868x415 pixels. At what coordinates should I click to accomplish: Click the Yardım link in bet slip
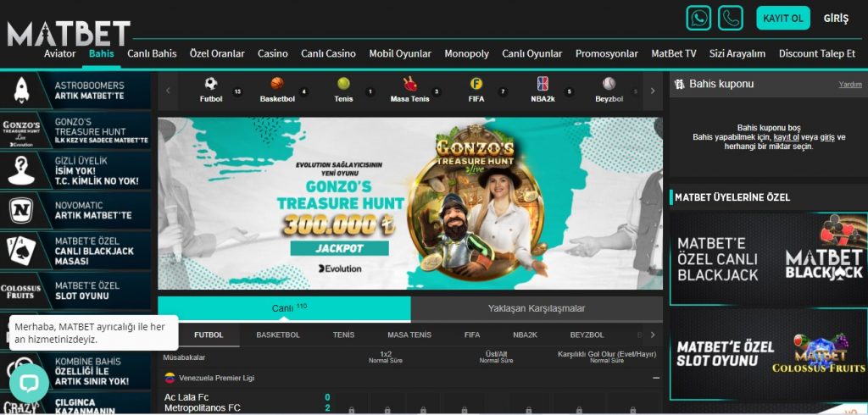point(850,84)
